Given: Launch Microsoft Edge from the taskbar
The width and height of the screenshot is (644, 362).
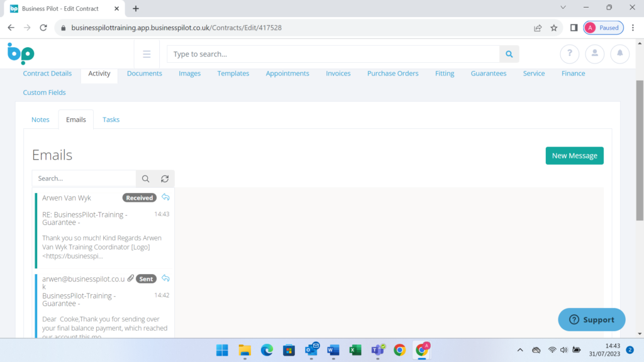Looking at the screenshot, I should click(267, 350).
